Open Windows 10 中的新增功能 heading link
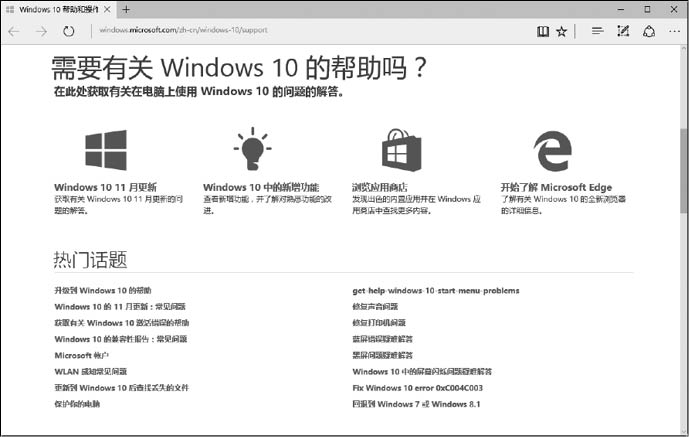The width and height of the screenshot is (689, 437). (261, 187)
